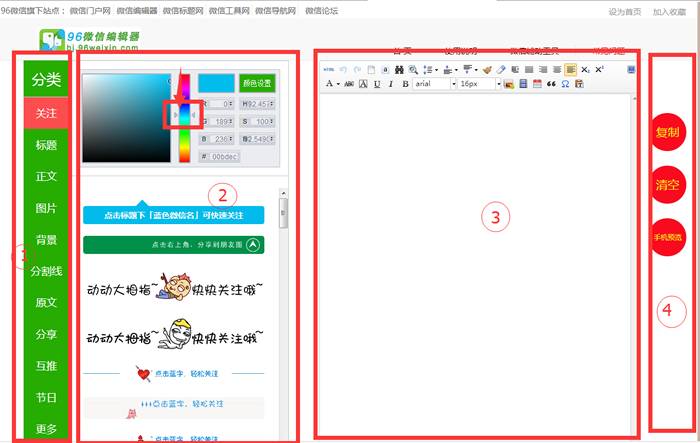
Task: Click the insert video film icon
Action: [x=523, y=84]
